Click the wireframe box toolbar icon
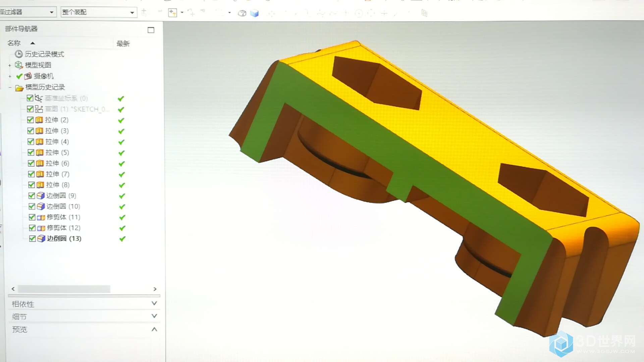Screen dimensions: 644x362 pos(242,13)
